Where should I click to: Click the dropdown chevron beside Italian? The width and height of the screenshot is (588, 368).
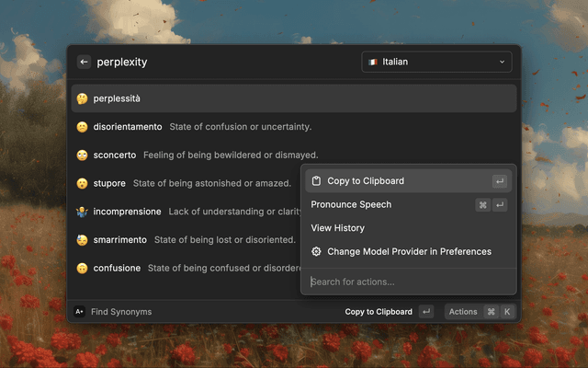(x=502, y=62)
